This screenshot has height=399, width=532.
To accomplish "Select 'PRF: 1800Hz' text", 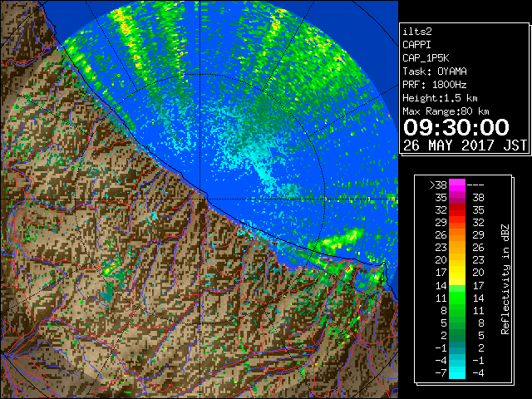I will (x=435, y=85).
